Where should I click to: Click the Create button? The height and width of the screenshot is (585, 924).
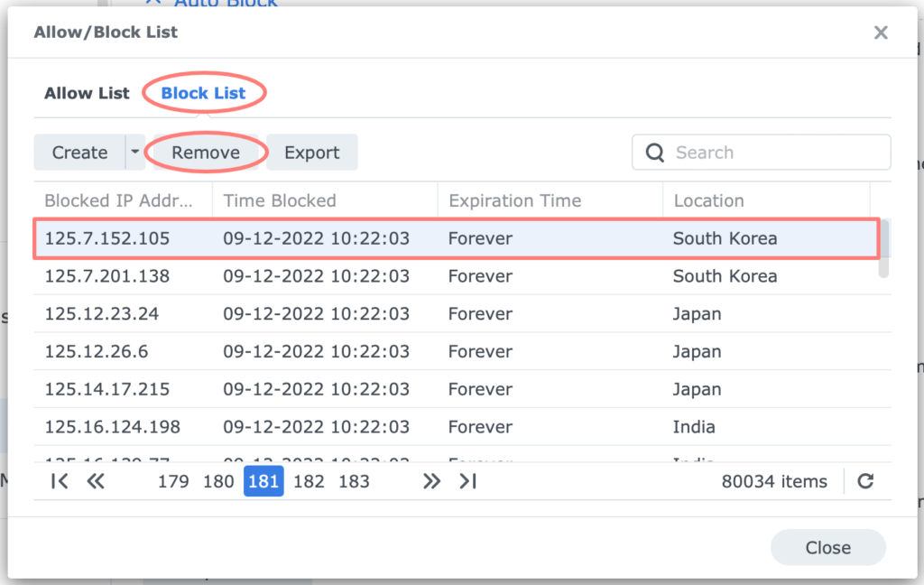[x=79, y=153]
